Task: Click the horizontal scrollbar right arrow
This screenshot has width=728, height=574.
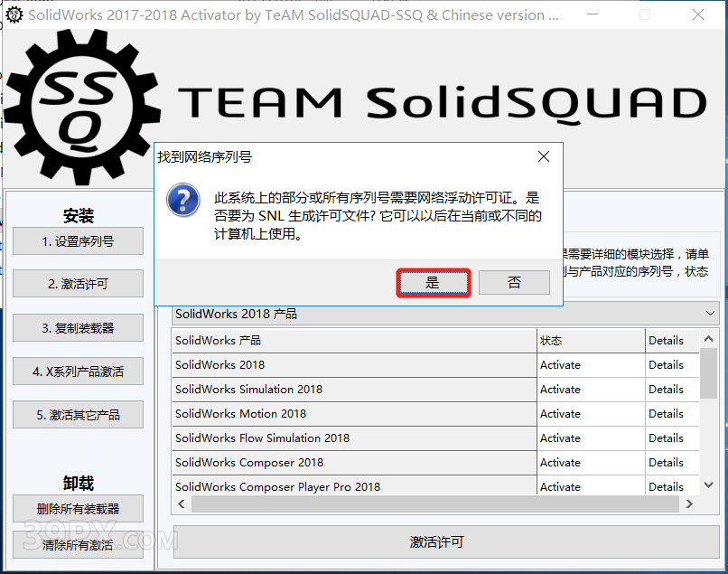Action: click(690, 504)
